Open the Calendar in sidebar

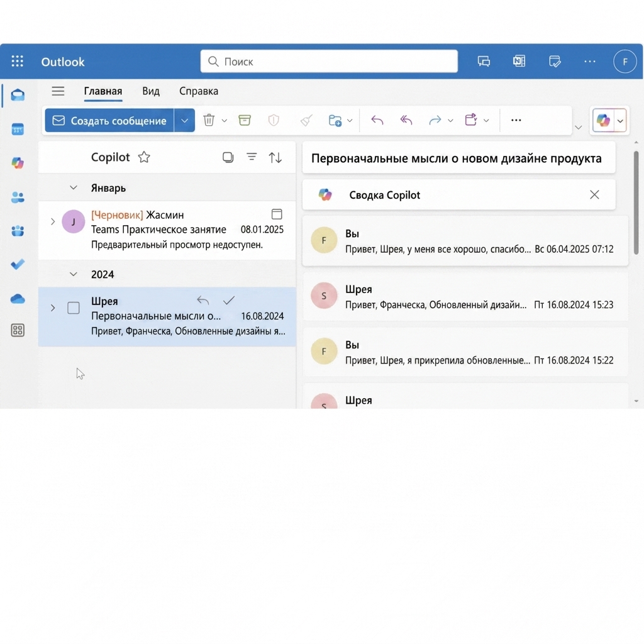pyautogui.click(x=18, y=129)
